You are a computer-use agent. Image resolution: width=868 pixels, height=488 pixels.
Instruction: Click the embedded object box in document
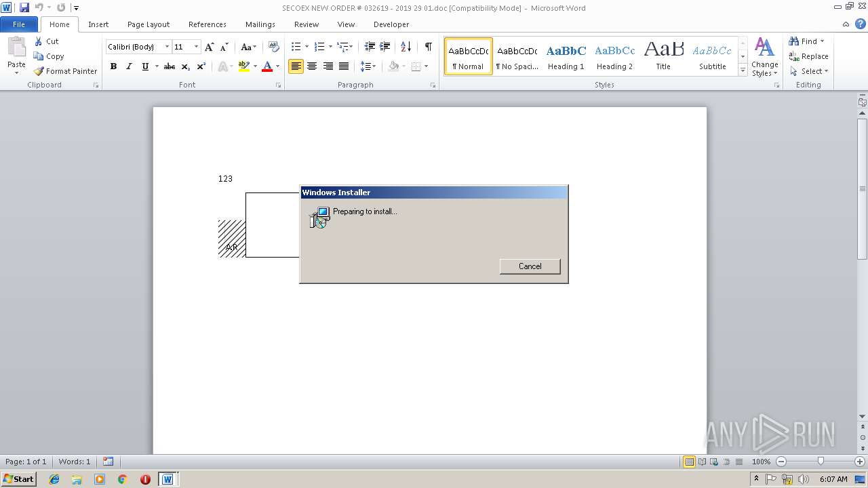coord(273,225)
